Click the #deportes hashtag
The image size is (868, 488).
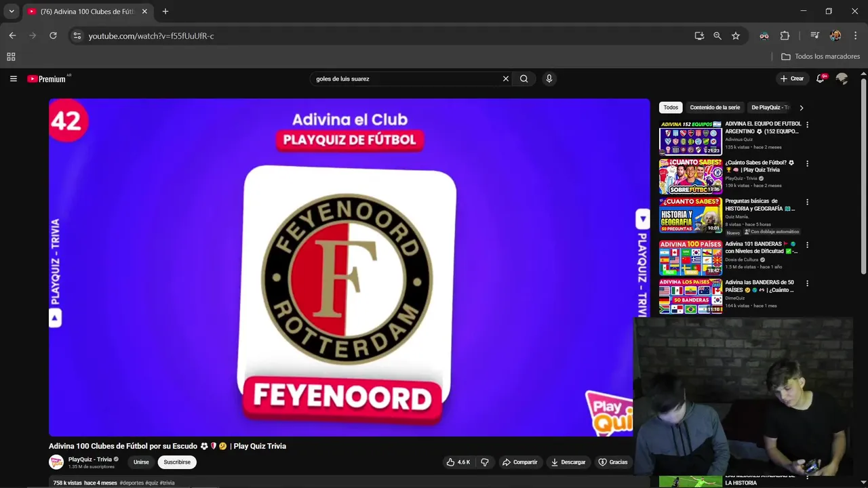click(x=132, y=483)
